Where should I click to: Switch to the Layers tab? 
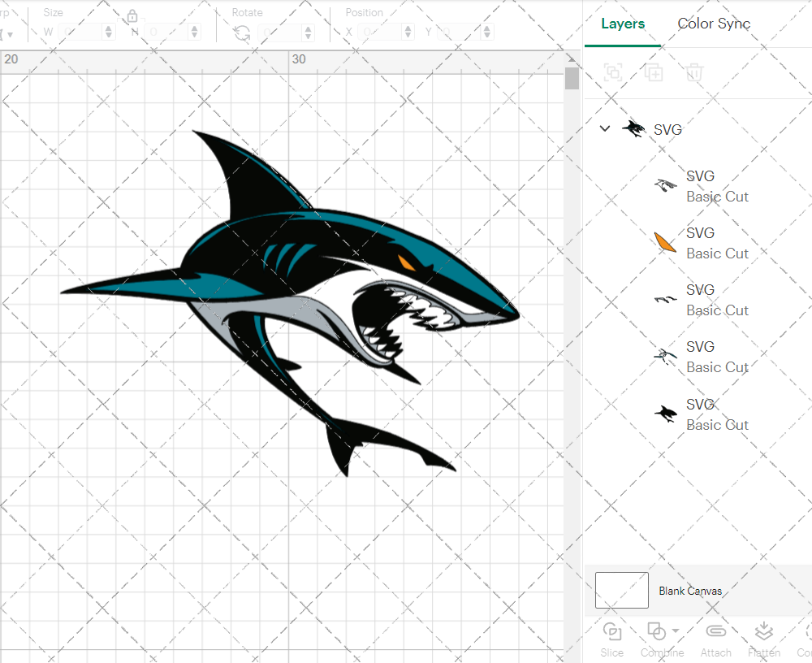coord(623,24)
